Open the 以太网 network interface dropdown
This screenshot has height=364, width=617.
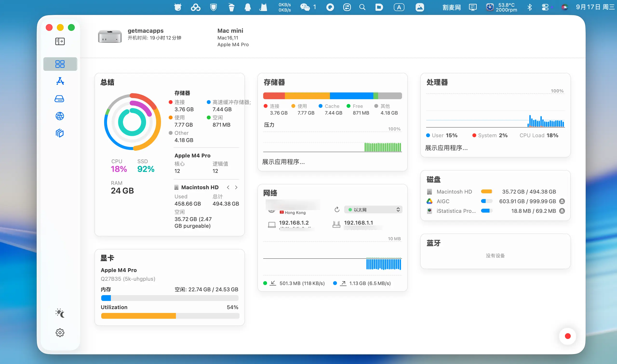pyautogui.click(x=373, y=209)
